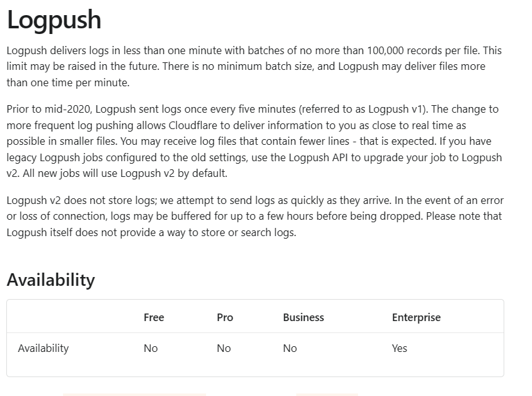Click the No value under Business
This screenshot has width=532, height=396.
tap(290, 348)
